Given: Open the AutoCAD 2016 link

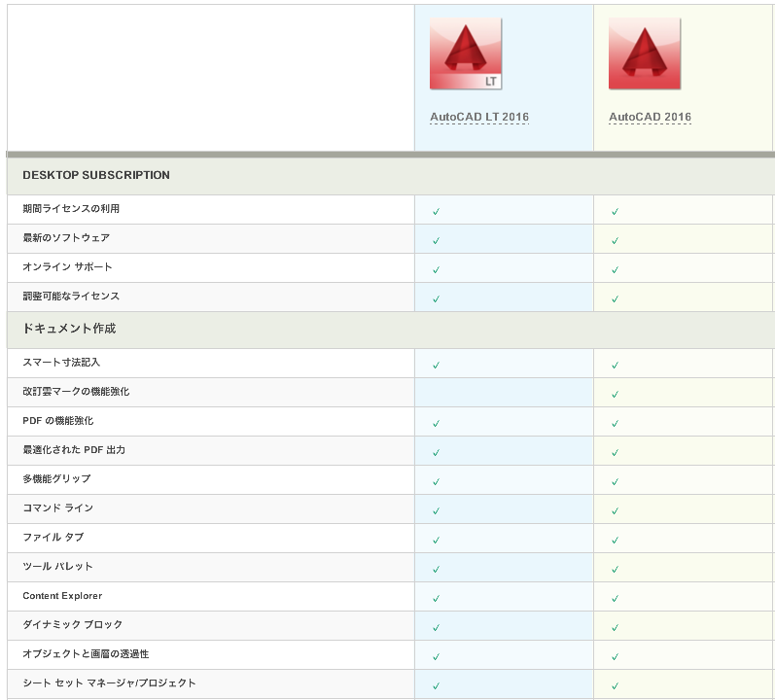Looking at the screenshot, I should [650, 117].
